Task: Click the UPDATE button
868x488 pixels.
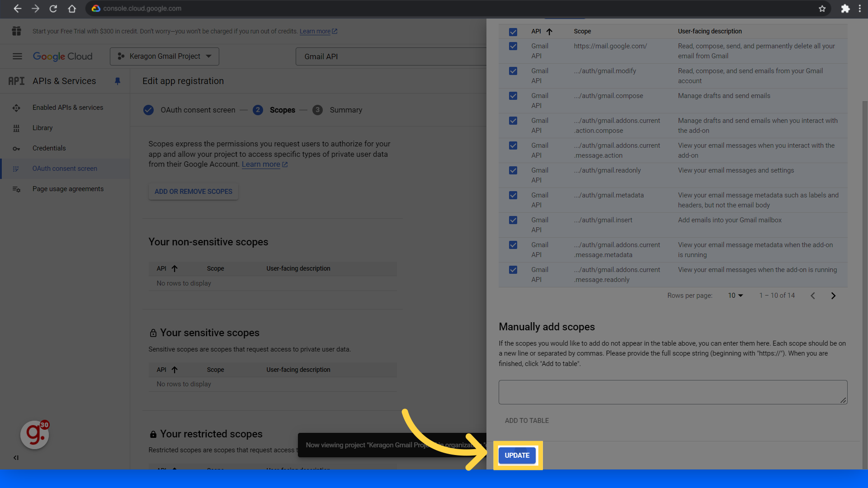Action: 517,455
